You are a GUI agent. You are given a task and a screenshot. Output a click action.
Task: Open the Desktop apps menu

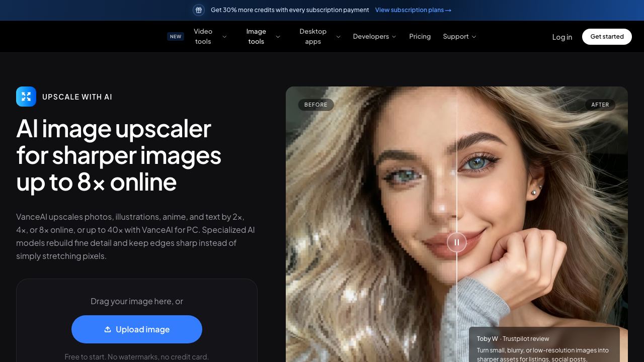pyautogui.click(x=313, y=36)
